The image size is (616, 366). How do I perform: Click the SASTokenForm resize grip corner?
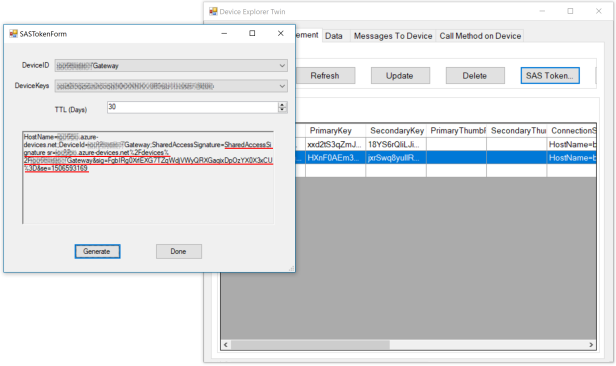pos(292,269)
